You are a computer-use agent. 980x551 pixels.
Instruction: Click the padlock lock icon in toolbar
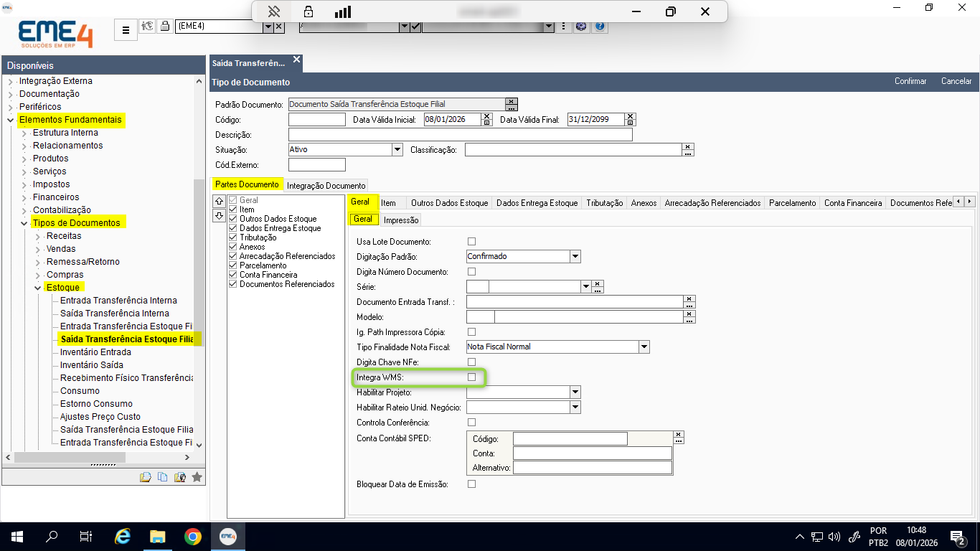click(x=165, y=27)
